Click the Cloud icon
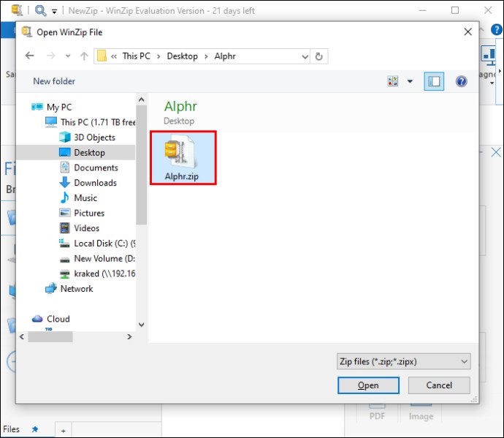This screenshot has width=504, height=438. tap(37, 319)
